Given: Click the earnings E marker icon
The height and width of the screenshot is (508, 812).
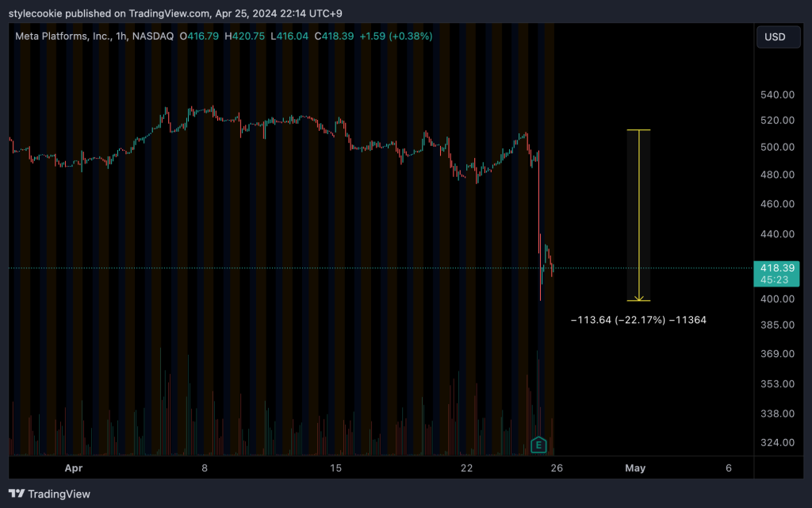Looking at the screenshot, I should (x=539, y=444).
